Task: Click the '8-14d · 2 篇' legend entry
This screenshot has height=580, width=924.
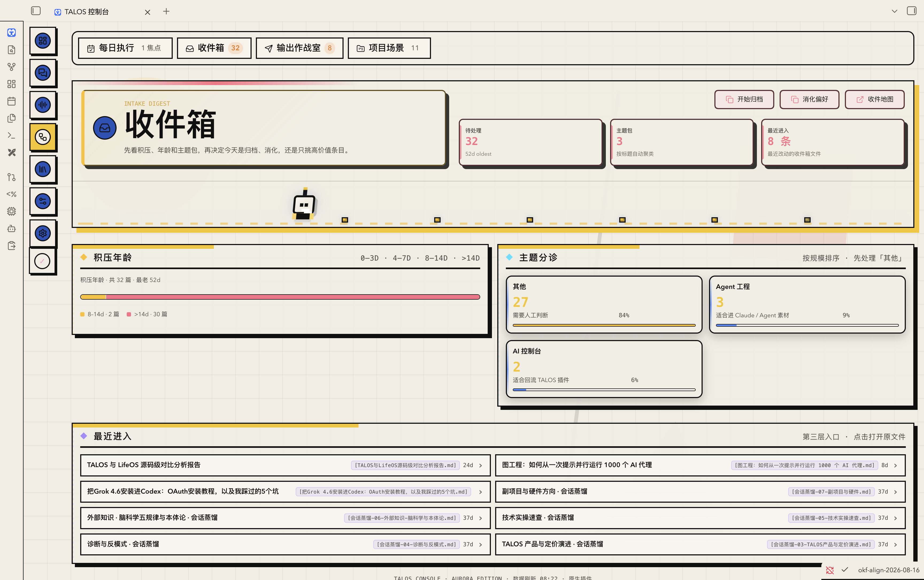Action: pos(100,314)
